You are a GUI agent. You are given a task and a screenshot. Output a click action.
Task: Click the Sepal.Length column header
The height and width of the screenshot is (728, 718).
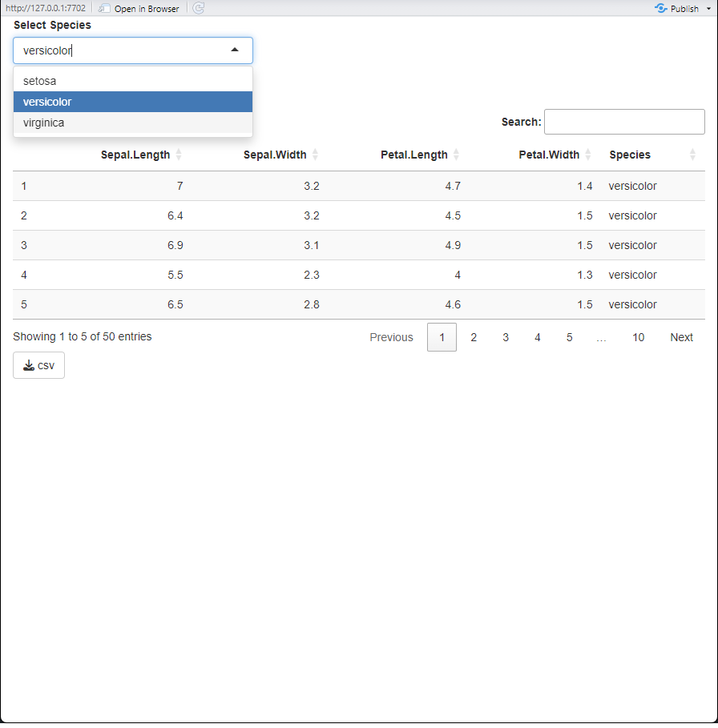coord(135,155)
